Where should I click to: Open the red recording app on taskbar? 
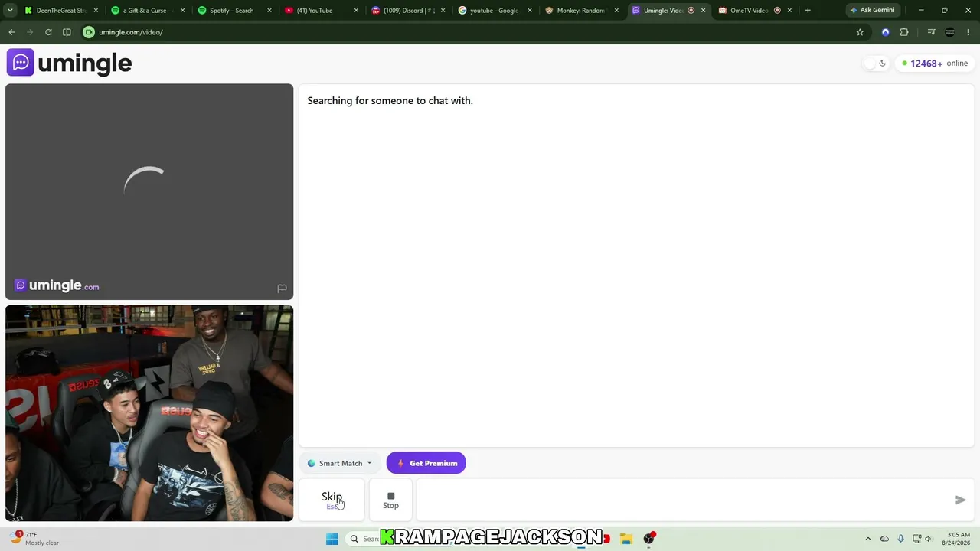coord(649,539)
